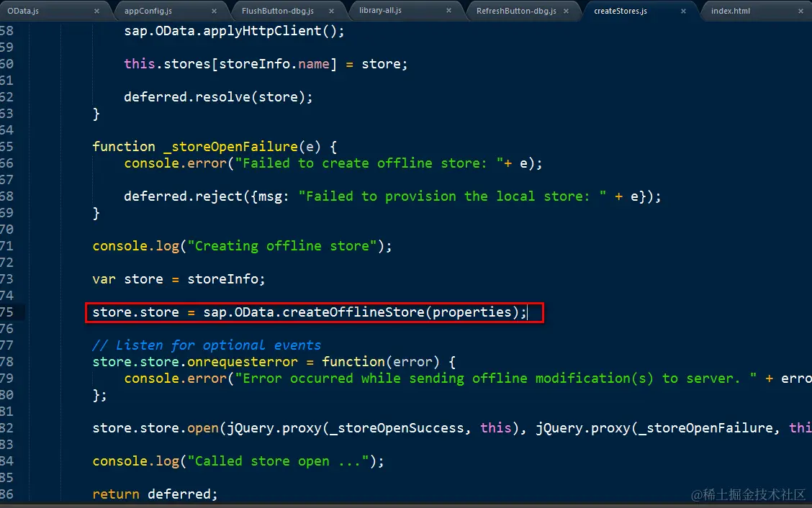Viewport: 812px width, 508px height.
Task: Click "properties" argument on line 75
Action: click(x=472, y=312)
